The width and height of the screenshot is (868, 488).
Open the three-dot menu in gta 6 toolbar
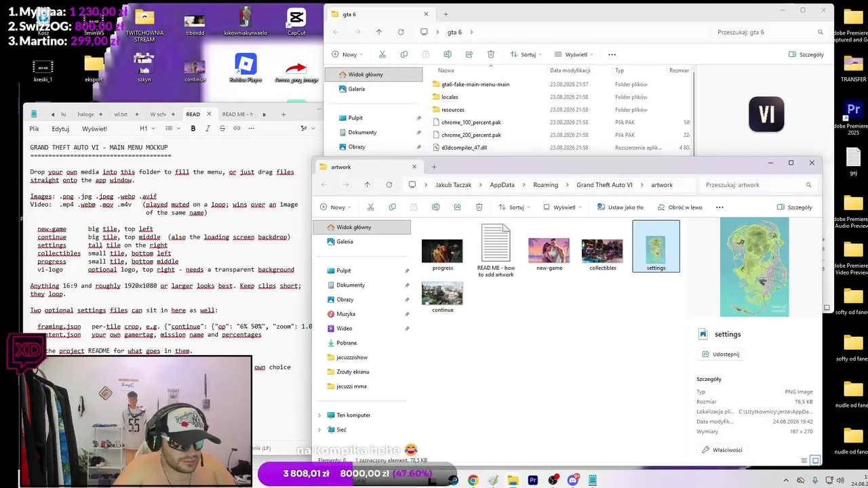point(612,54)
